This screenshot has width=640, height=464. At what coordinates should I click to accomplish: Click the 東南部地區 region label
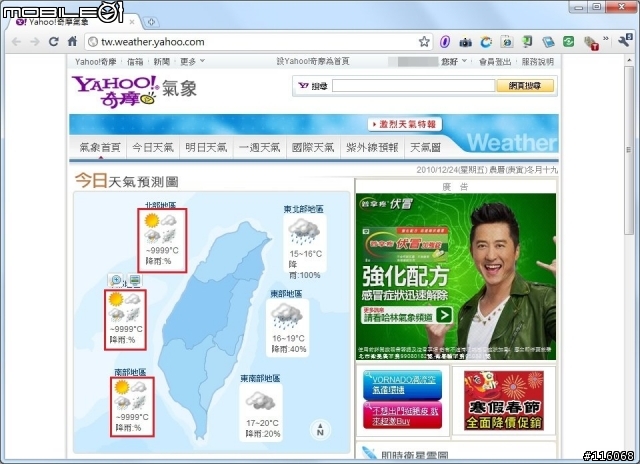tap(260, 378)
